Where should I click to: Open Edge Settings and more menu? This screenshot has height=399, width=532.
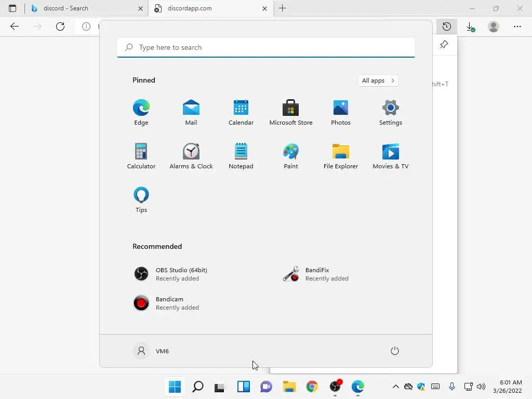pos(517,26)
